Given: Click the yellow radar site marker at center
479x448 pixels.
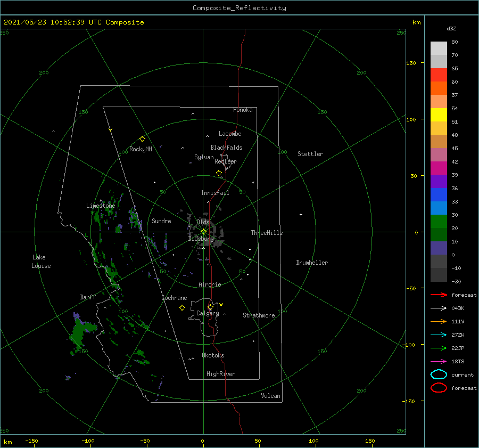Looking at the screenshot, I should 203,232.
